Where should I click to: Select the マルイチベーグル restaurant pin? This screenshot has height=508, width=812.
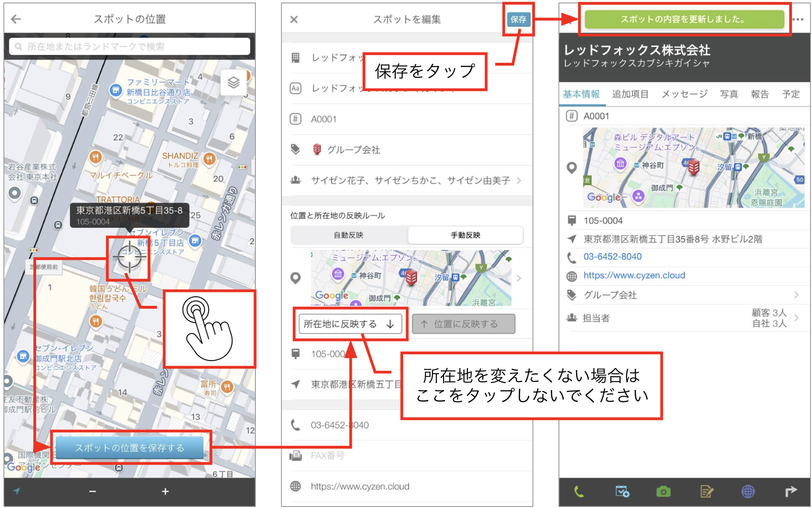96,156
